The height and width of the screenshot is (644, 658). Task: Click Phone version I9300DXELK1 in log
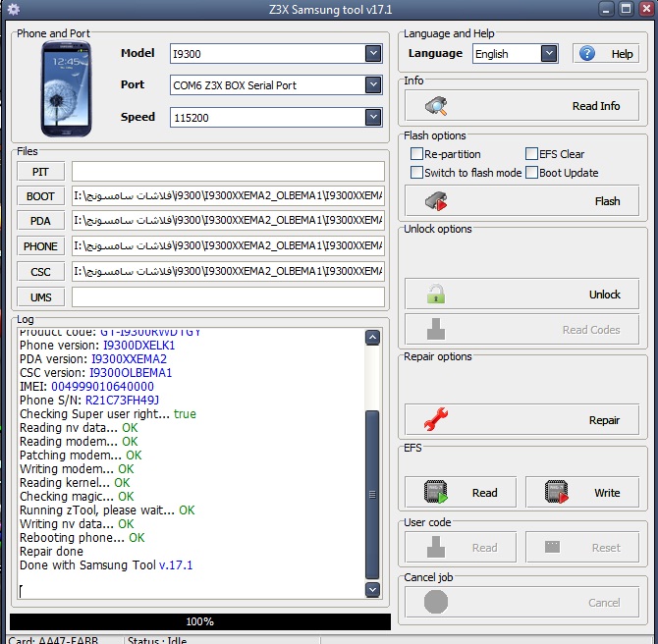(138, 346)
